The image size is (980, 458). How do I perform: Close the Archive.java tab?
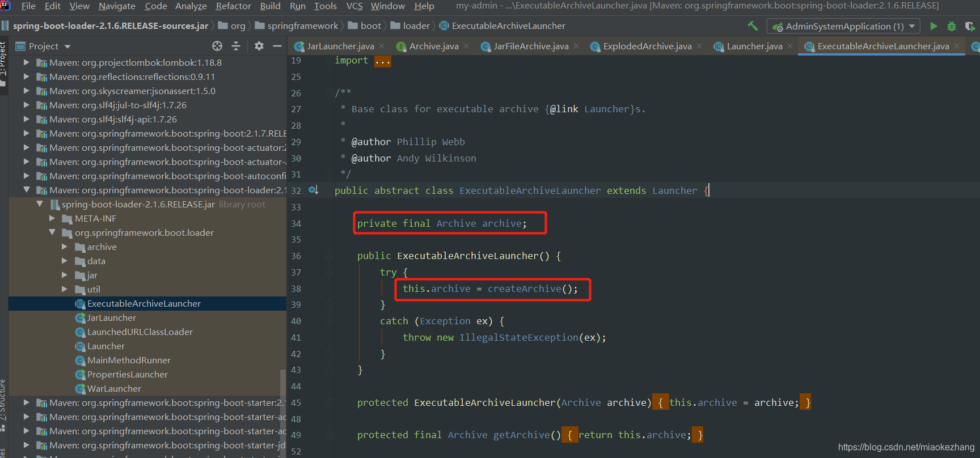coord(466,46)
